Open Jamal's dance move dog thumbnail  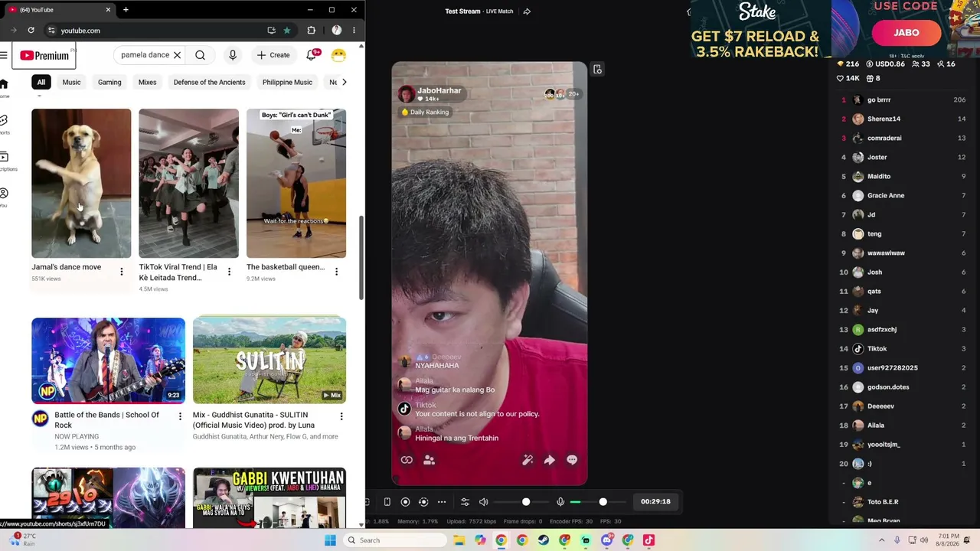[81, 183]
